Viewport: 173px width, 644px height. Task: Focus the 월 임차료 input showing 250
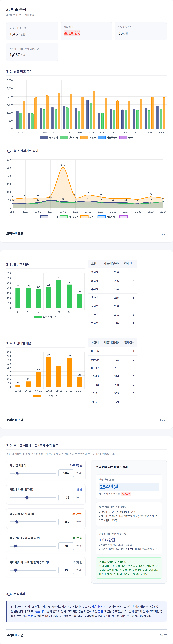[x=66, y=522]
